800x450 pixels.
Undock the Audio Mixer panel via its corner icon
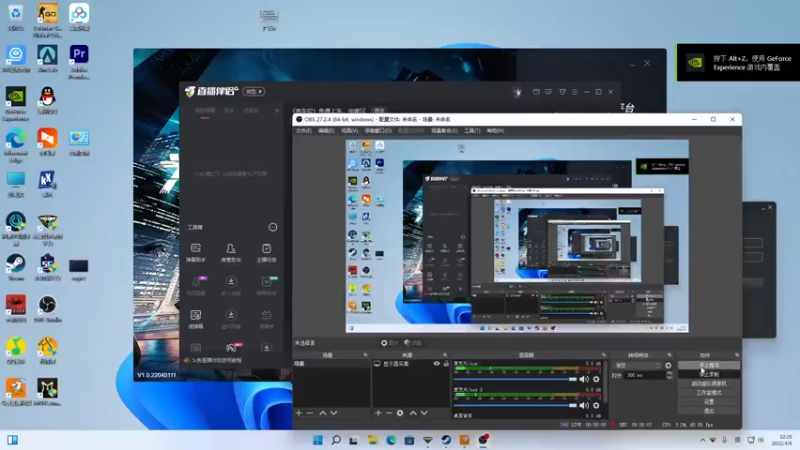coord(604,355)
